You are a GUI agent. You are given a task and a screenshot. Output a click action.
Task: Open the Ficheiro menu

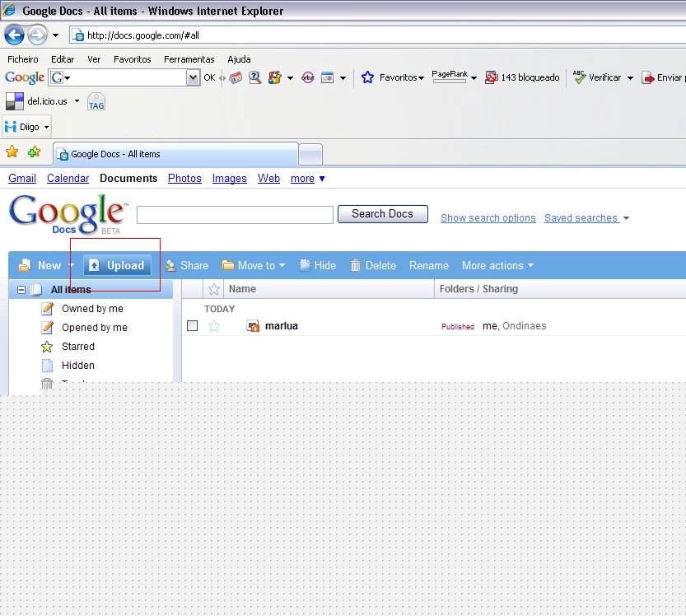coord(23,59)
